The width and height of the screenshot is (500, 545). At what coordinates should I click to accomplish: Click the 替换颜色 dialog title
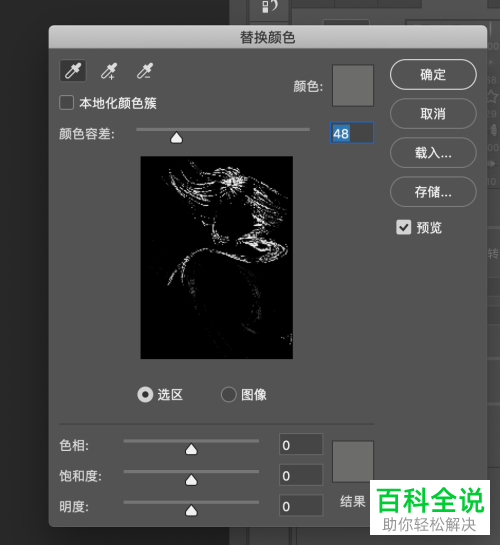coord(268,37)
